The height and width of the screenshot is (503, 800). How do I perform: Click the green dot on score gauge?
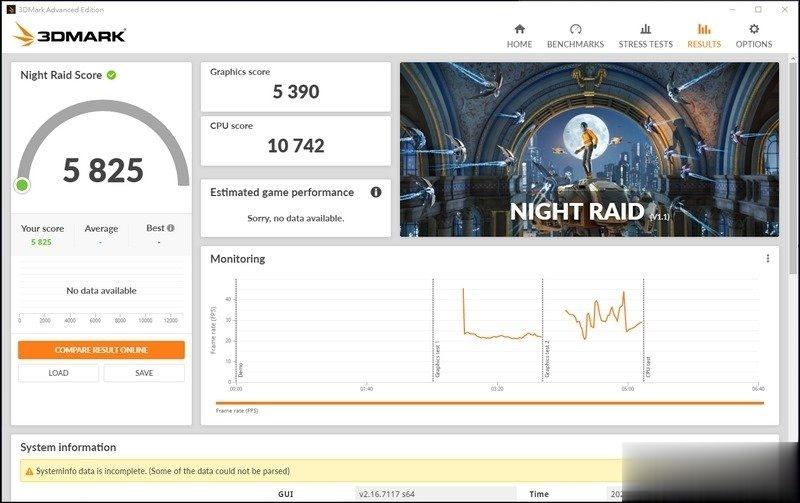22,185
